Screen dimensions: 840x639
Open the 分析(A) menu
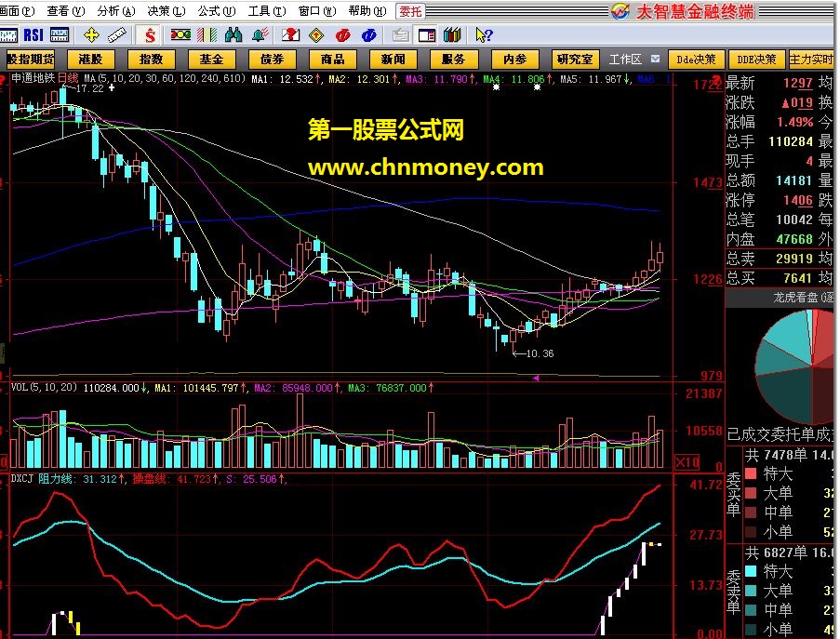(116, 11)
